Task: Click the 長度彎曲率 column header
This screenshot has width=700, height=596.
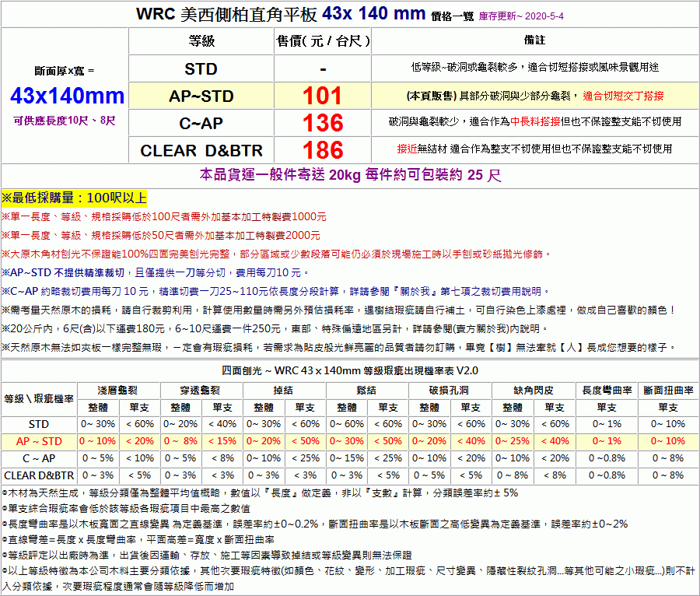Action: [607, 390]
